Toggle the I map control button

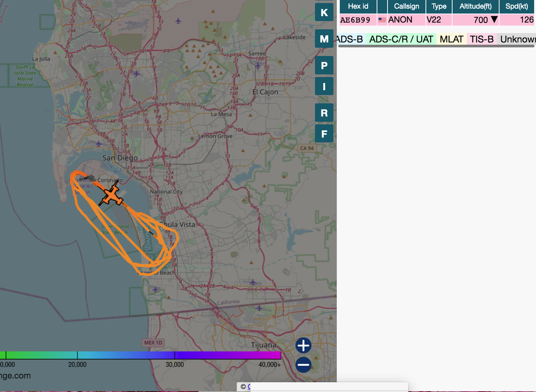pos(324,86)
